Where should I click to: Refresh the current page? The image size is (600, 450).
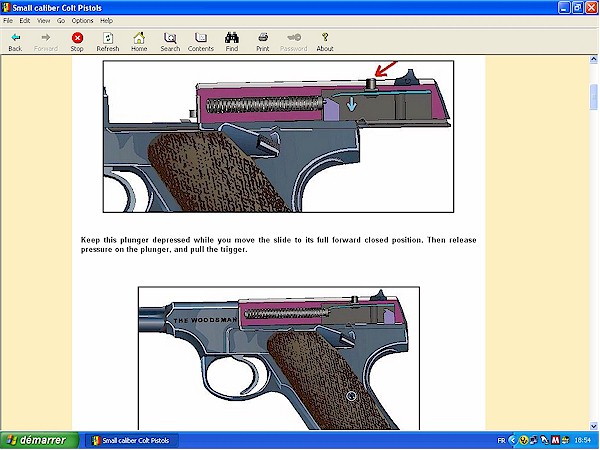(108, 41)
